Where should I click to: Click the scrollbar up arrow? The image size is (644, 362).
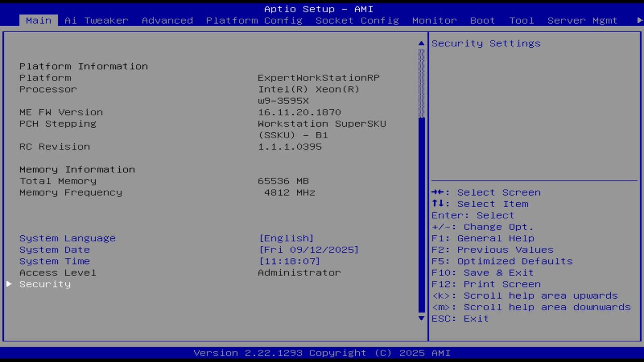click(x=421, y=43)
